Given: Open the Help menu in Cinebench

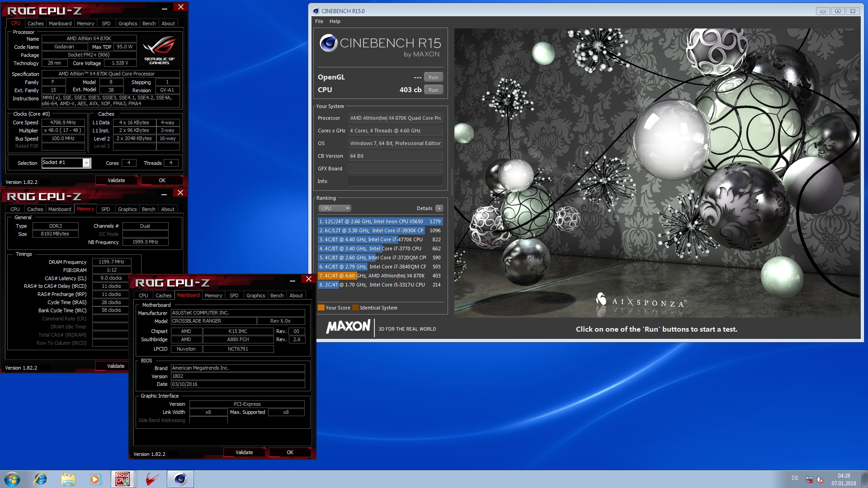Looking at the screenshot, I should coord(335,21).
